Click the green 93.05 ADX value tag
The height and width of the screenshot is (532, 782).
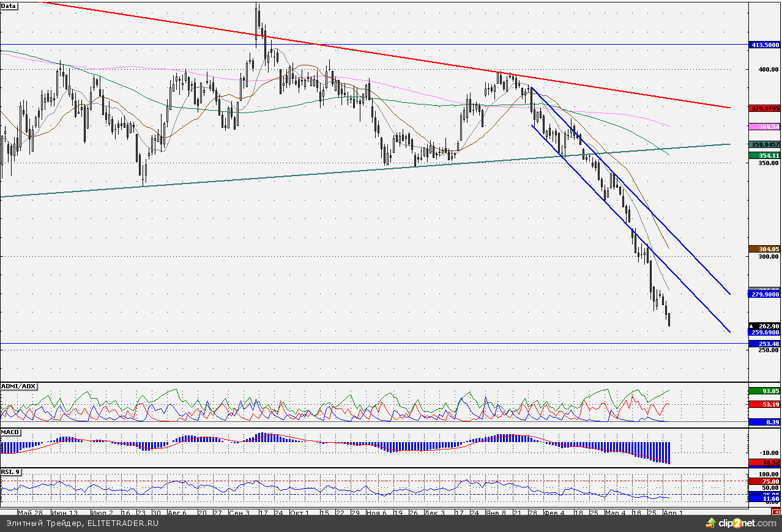764,390
